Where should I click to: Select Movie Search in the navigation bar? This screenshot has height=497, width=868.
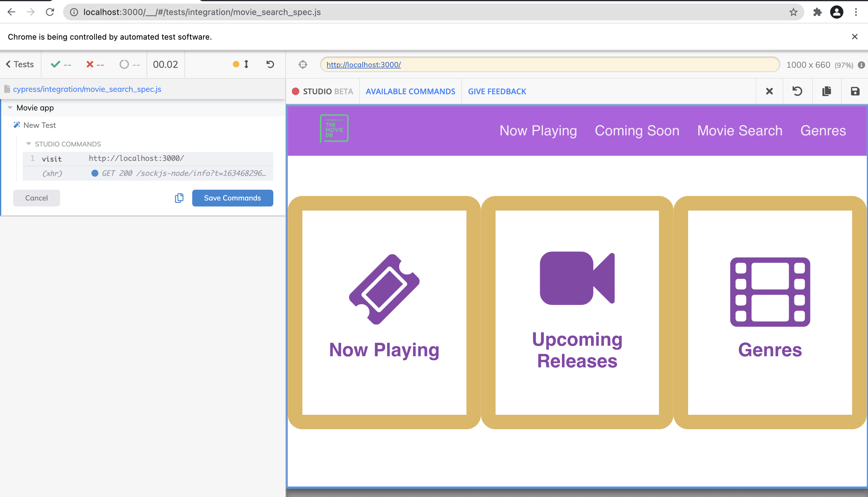point(739,130)
